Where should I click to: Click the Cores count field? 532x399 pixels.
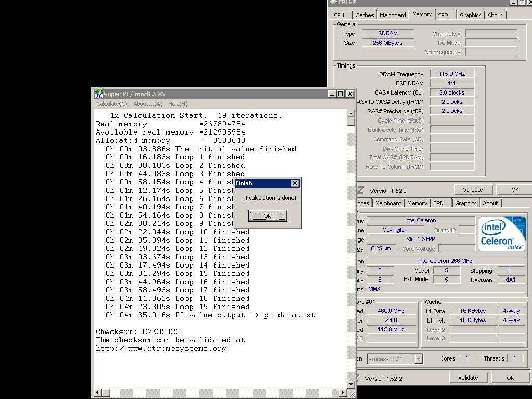pyautogui.click(x=467, y=358)
